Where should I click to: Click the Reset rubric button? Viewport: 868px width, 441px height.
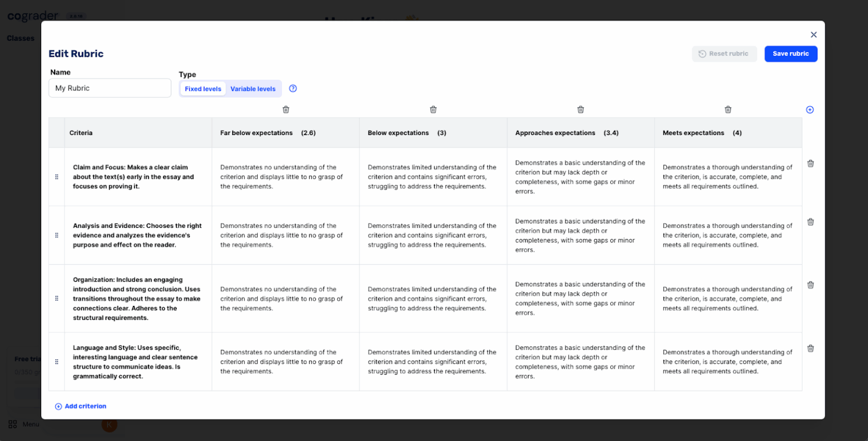tap(724, 54)
